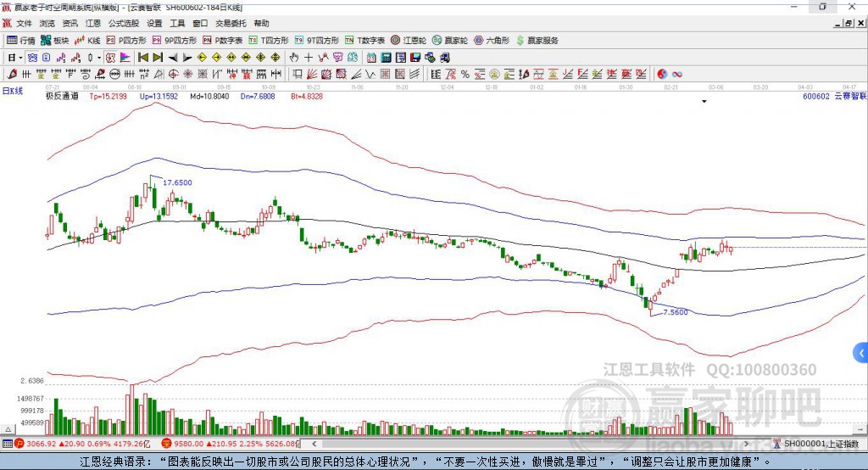Select the zigzag wave line tool
This screenshot has width=868, height=470.
coord(370,74)
